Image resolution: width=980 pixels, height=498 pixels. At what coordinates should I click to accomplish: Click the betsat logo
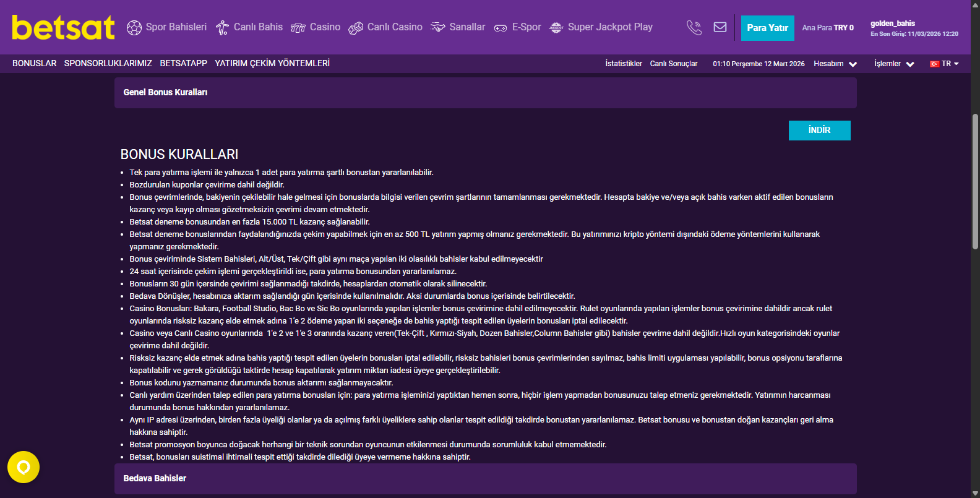click(63, 27)
